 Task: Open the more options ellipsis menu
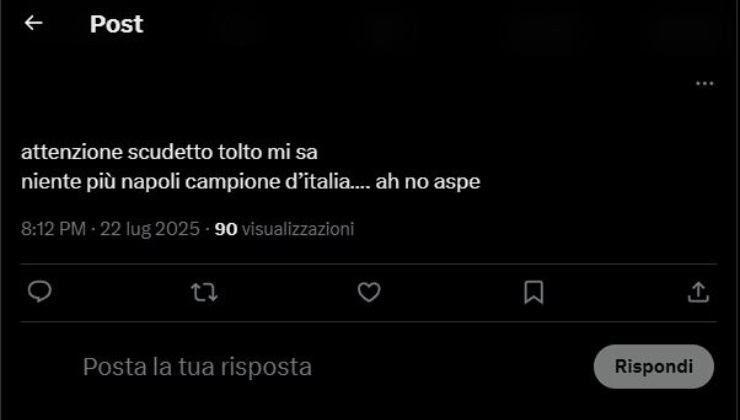point(705,84)
